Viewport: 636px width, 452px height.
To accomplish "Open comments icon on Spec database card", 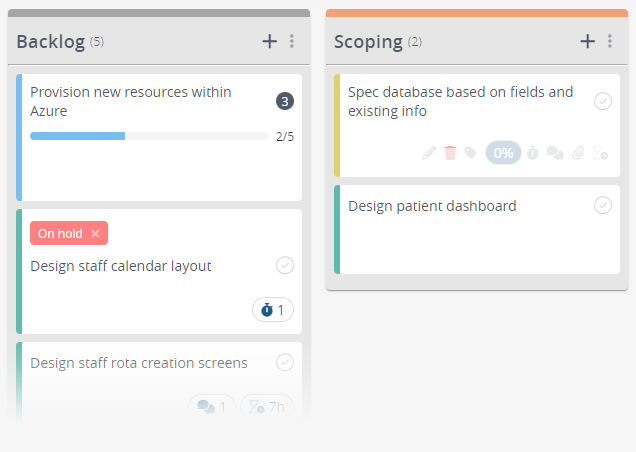I will [x=555, y=153].
